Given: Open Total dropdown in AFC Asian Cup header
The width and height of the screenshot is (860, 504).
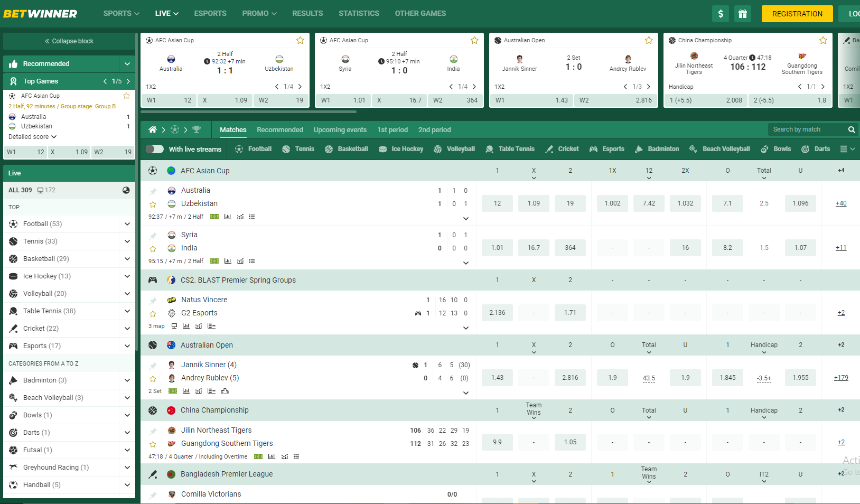Looking at the screenshot, I should [x=764, y=173].
